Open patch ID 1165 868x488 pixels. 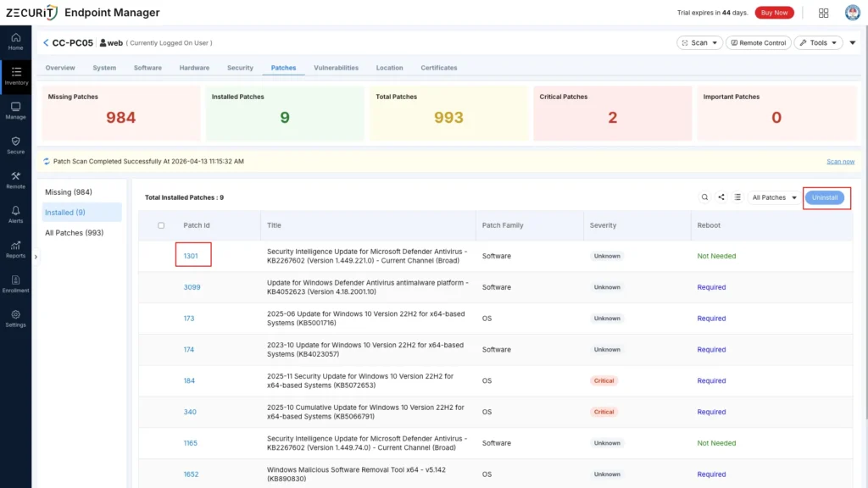[x=191, y=443]
